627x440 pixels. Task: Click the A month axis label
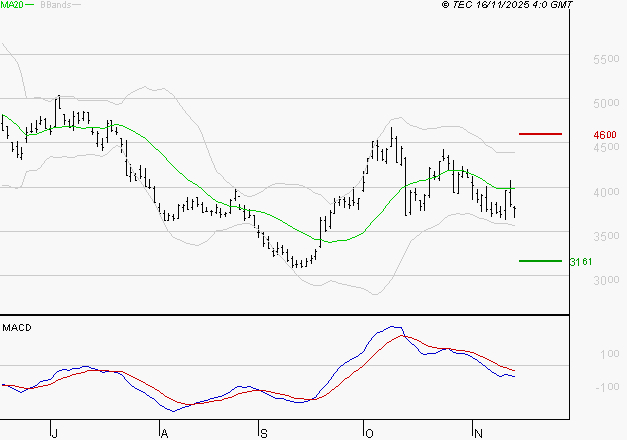(164, 433)
